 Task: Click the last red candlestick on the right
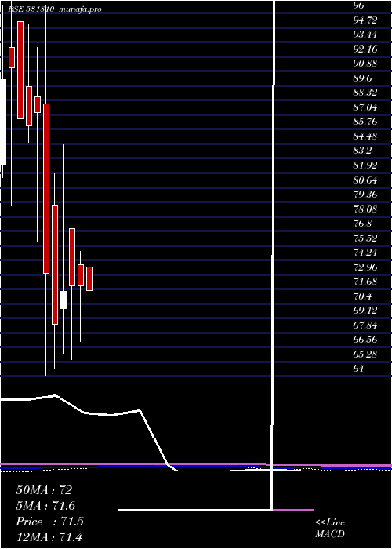tap(89, 278)
